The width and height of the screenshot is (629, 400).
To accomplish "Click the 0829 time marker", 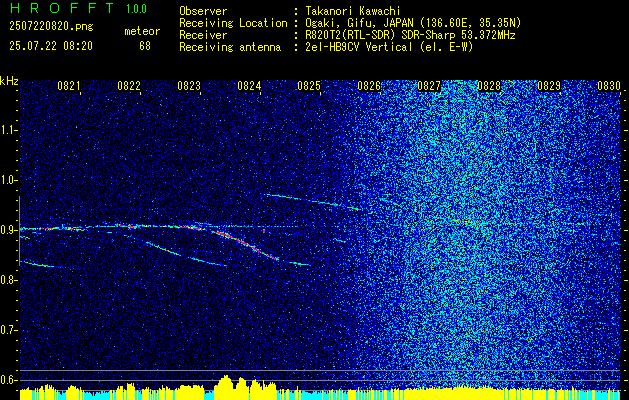I will pyautogui.click(x=549, y=85).
